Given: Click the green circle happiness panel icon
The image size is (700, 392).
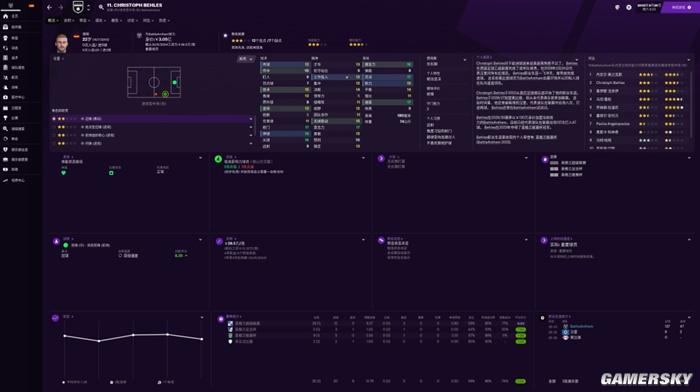Looking at the screenshot, I should (218, 159).
